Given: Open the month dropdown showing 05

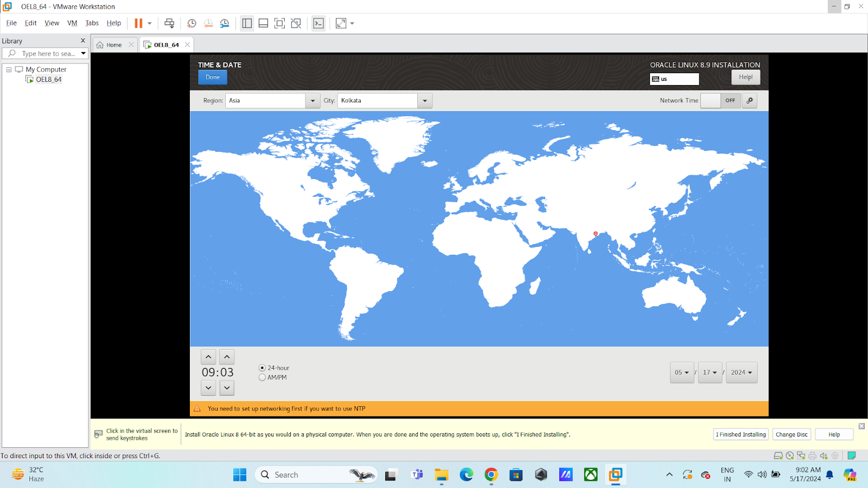Looking at the screenshot, I should click(x=682, y=373).
